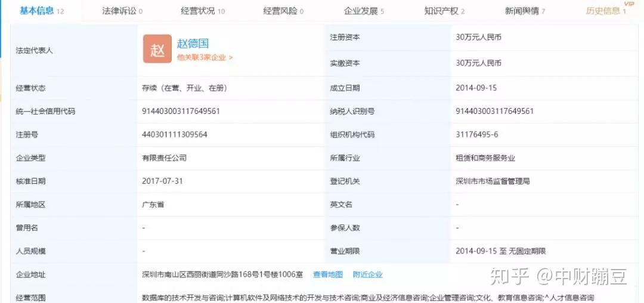644x303 pixels.
Task: Select registration authority 深圳市市场监督管理局
Action: click(493, 181)
